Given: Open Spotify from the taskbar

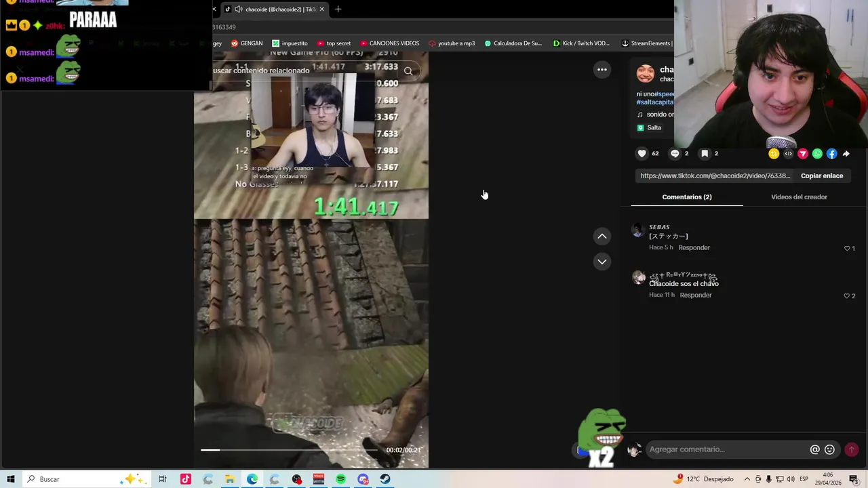Looking at the screenshot, I should [340, 479].
